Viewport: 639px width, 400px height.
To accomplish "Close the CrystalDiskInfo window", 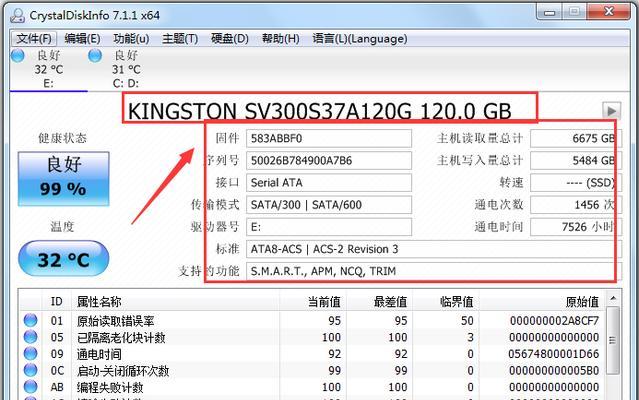I will [608, 12].
